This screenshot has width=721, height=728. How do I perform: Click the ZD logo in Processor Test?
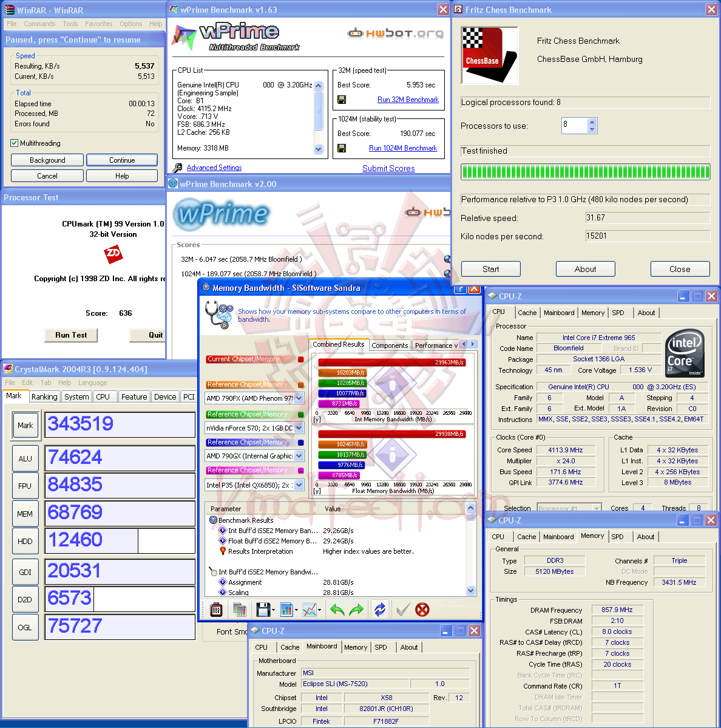[113, 254]
